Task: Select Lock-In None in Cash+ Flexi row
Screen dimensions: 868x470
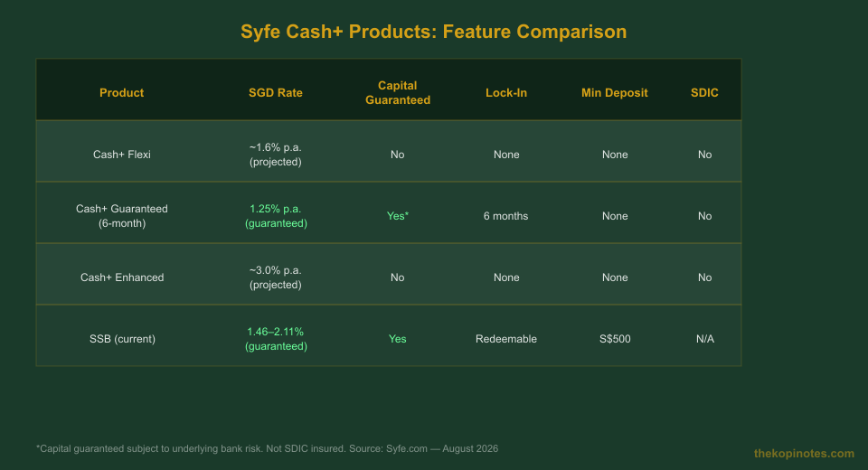Action: (506, 155)
